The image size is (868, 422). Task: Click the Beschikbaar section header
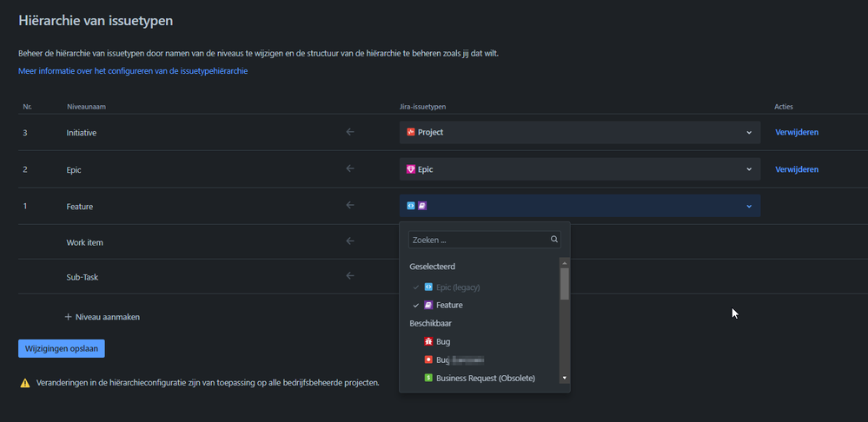point(430,322)
